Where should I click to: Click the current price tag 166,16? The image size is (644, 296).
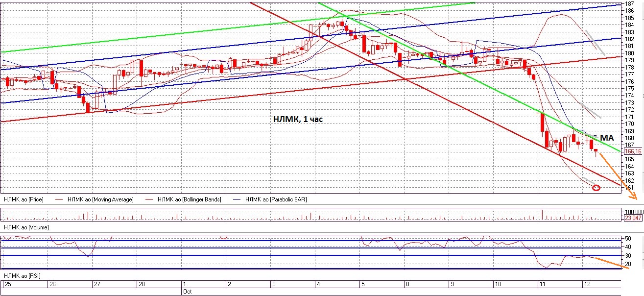[633, 151]
